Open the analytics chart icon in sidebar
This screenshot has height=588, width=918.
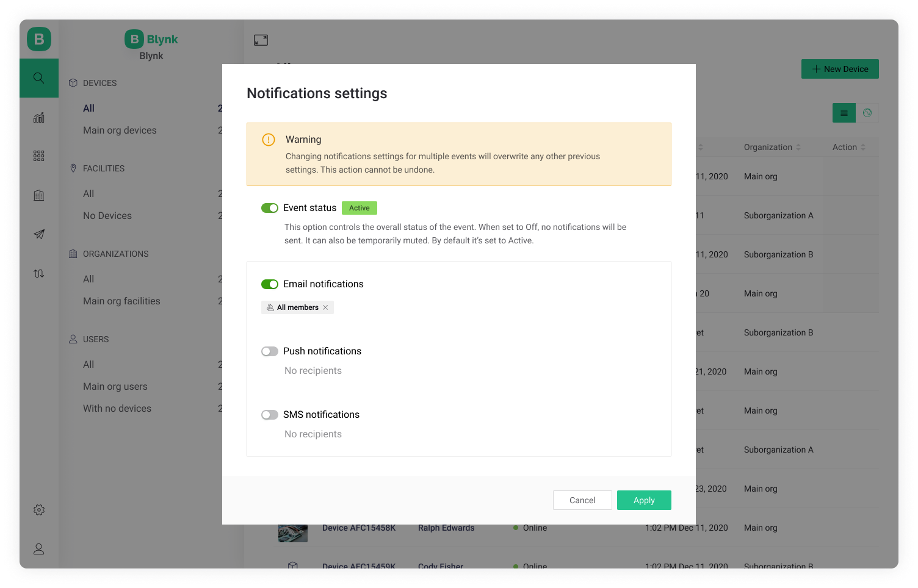[38, 118]
